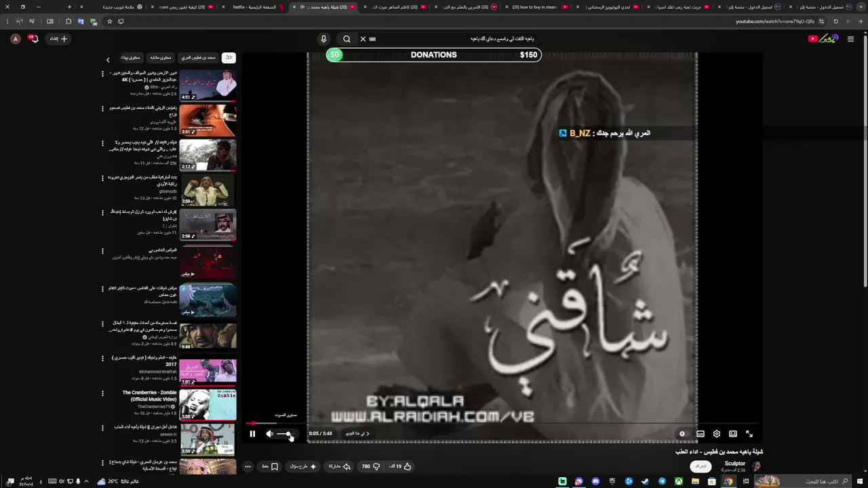Open a new browser tab with plus
The image size is (868, 488).
pyautogui.click(x=69, y=7)
